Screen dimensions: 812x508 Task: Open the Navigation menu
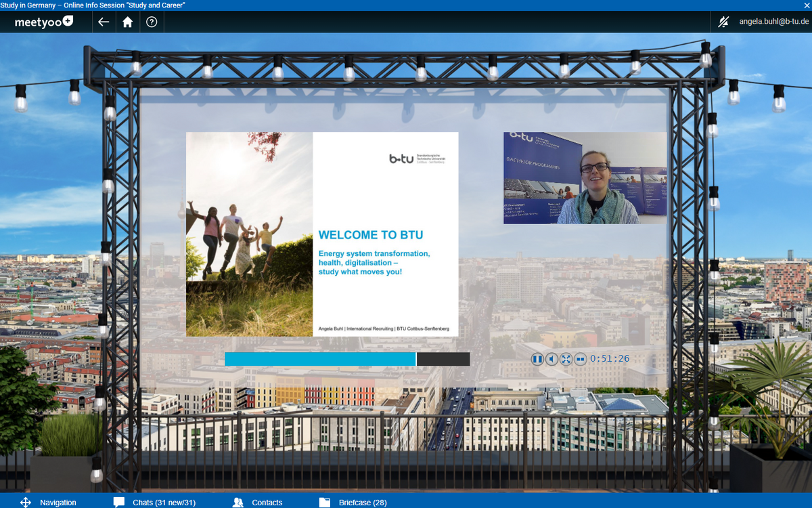(x=48, y=502)
